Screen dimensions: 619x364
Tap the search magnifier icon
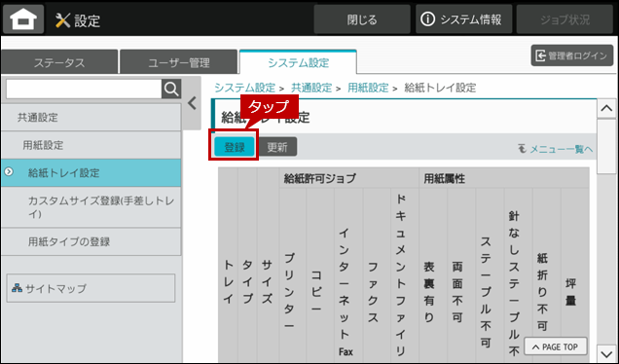(171, 90)
